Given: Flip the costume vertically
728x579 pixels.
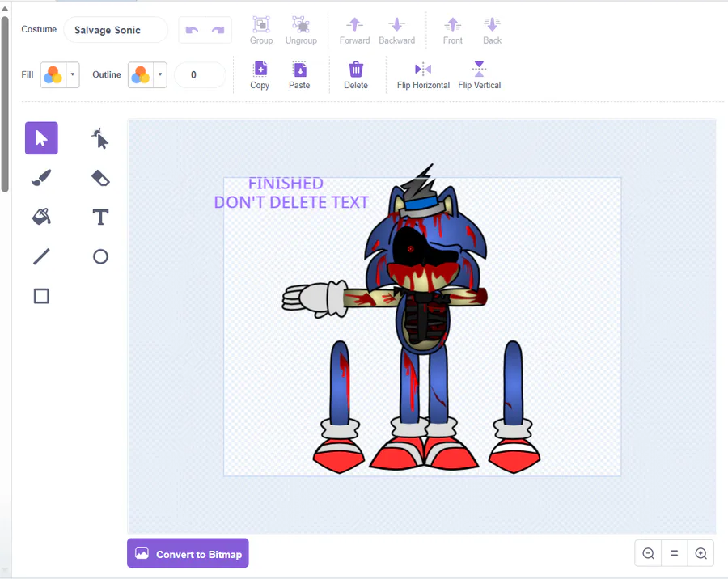Looking at the screenshot, I should (x=479, y=75).
